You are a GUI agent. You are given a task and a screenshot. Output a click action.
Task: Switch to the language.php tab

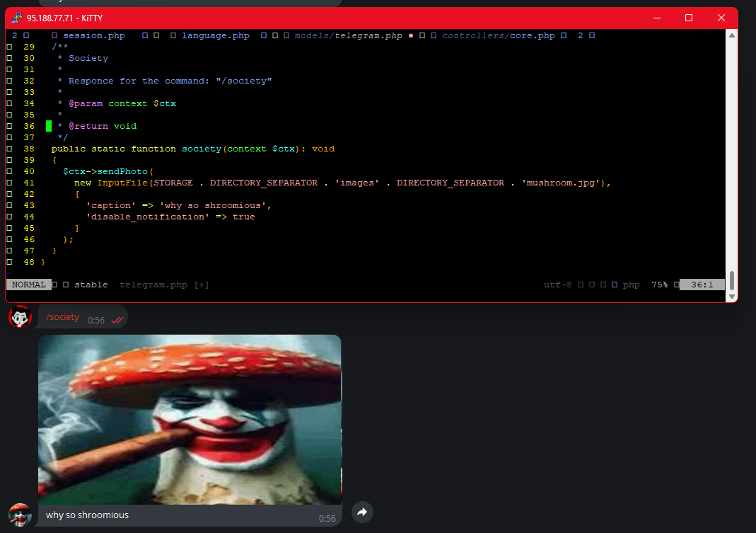tap(216, 35)
